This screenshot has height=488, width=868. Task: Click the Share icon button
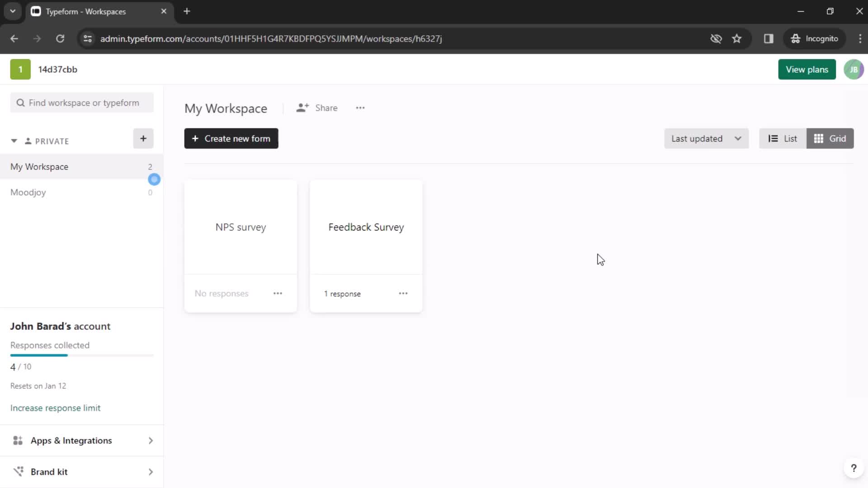point(302,108)
